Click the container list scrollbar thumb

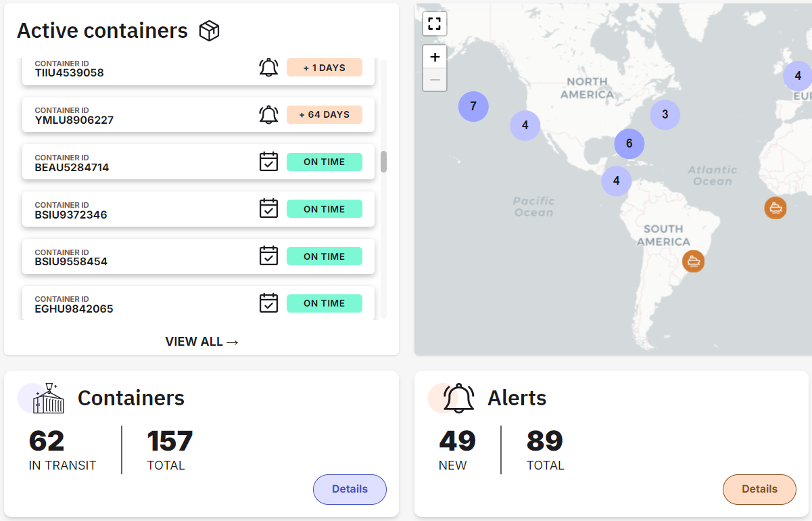click(x=384, y=162)
